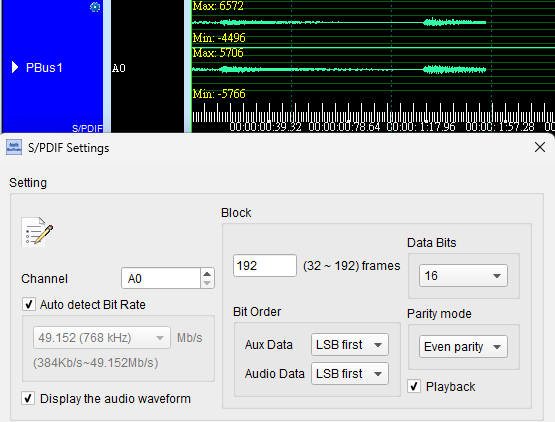The image size is (555, 422).
Task: Open the Parity mode Even parity dropdown
Action: tap(463, 347)
